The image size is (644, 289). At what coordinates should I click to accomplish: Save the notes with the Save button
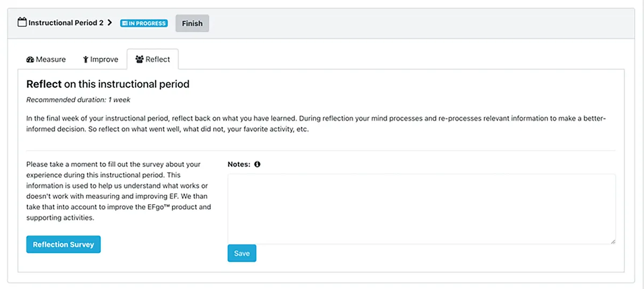[241, 253]
